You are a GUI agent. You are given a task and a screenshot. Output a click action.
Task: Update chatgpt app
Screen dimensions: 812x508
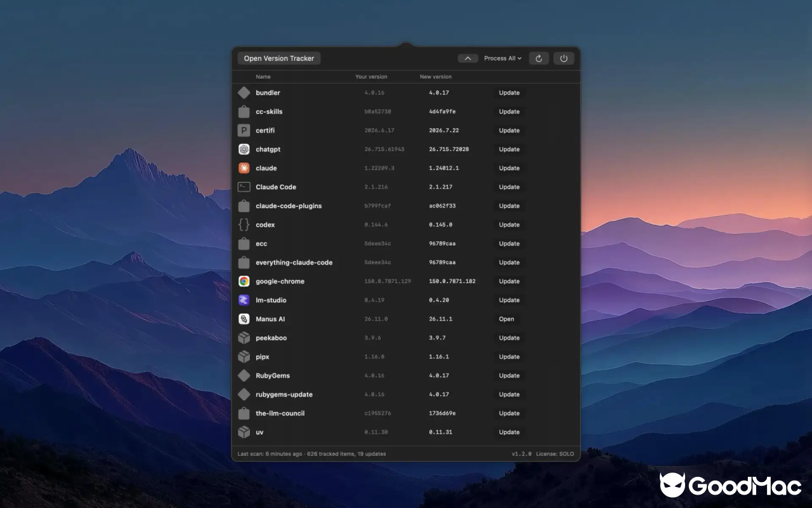tap(509, 149)
